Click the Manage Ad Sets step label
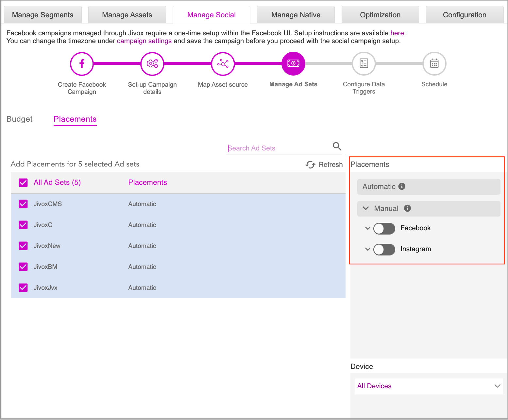The image size is (508, 420). 293,84
